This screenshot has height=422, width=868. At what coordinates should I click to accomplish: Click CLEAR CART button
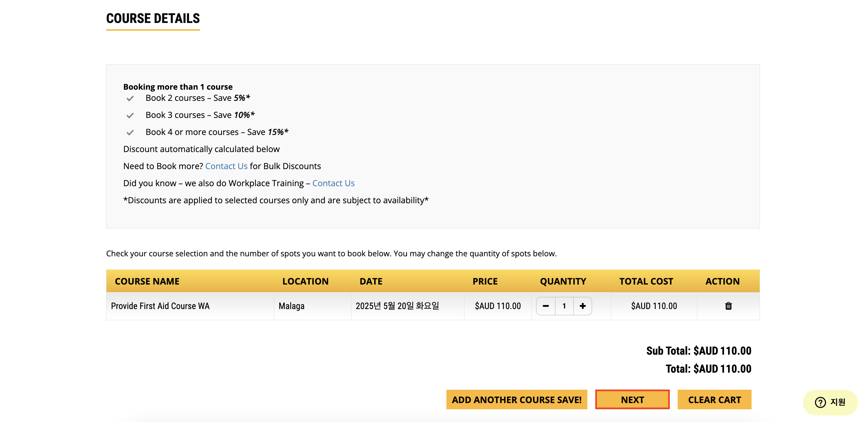pos(714,399)
